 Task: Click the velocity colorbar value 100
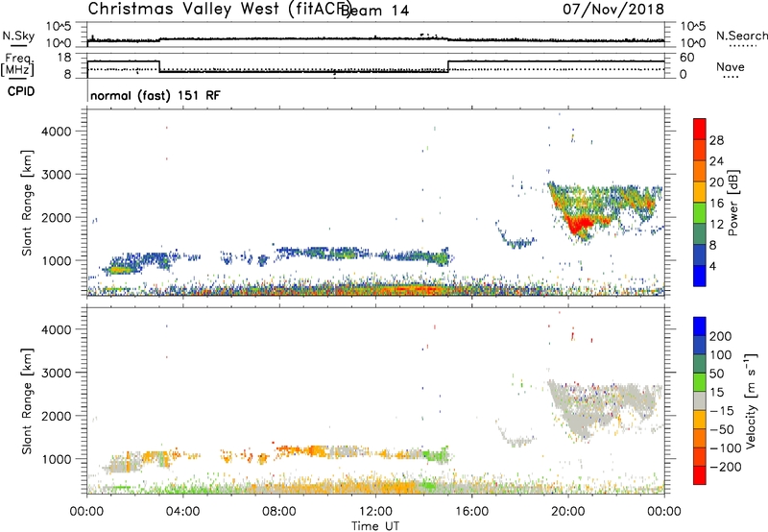pyautogui.click(x=721, y=355)
